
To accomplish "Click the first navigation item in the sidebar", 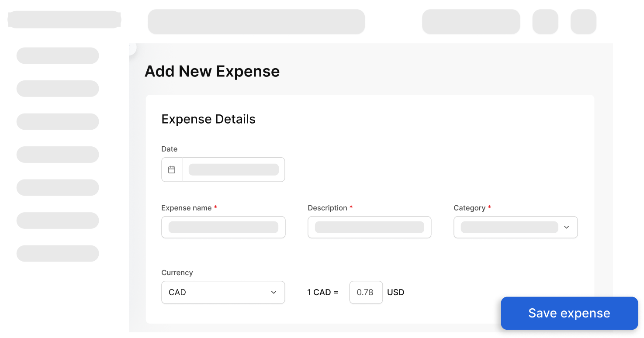I will [x=57, y=55].
